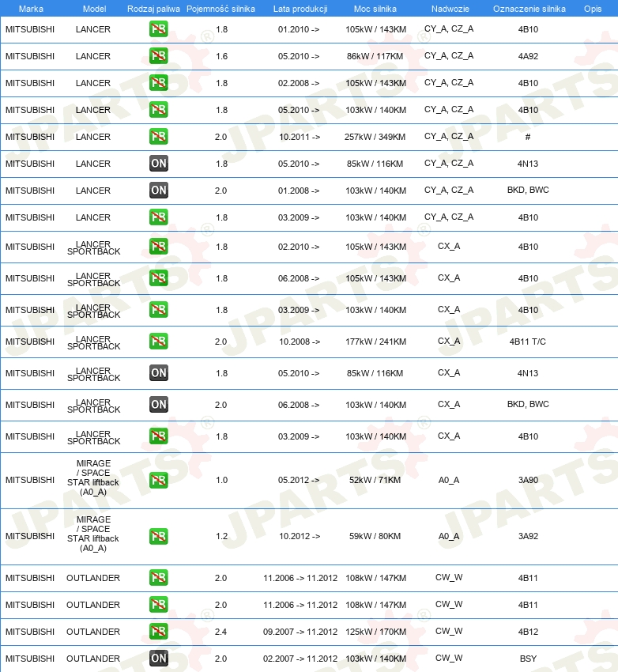
Task: Click petrol icon in Lancer Sportback 02.2010 row
Action: tap(159, 247)
